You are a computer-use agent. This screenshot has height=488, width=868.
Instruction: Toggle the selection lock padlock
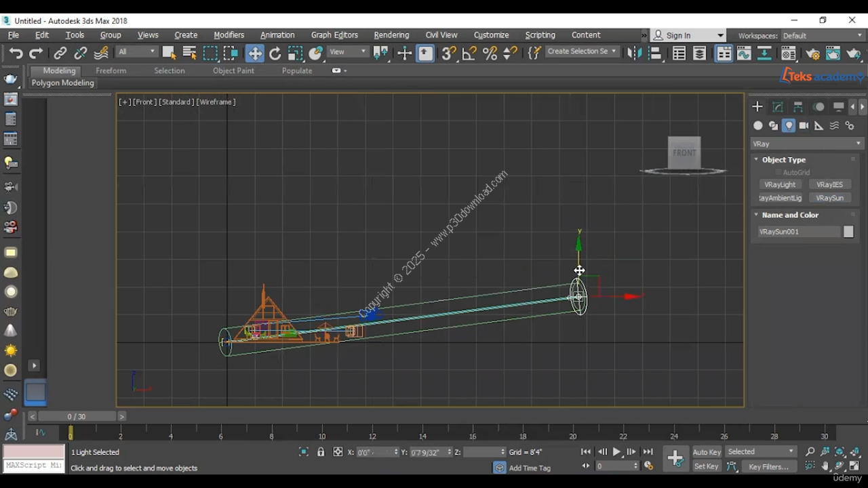[x=321, y=452]
